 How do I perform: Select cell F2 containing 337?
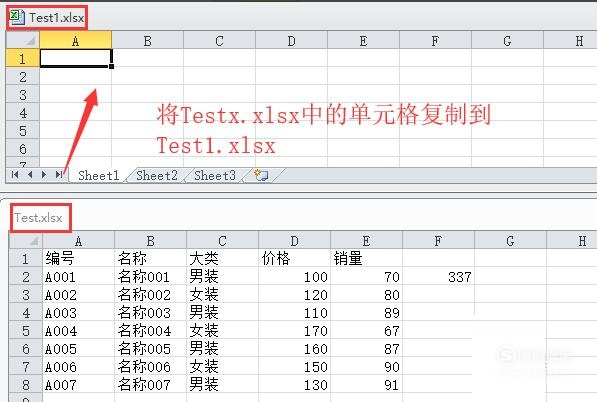[438, 276]
